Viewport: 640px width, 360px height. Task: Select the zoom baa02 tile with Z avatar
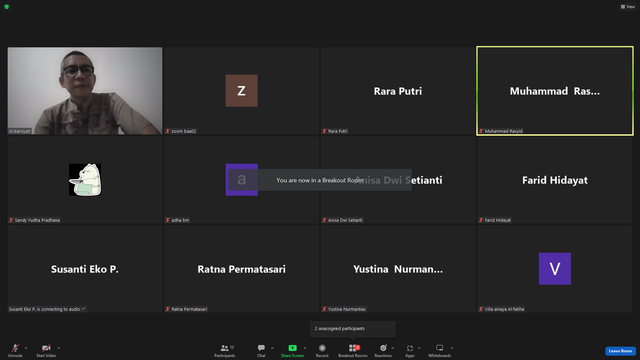(242, 91)
